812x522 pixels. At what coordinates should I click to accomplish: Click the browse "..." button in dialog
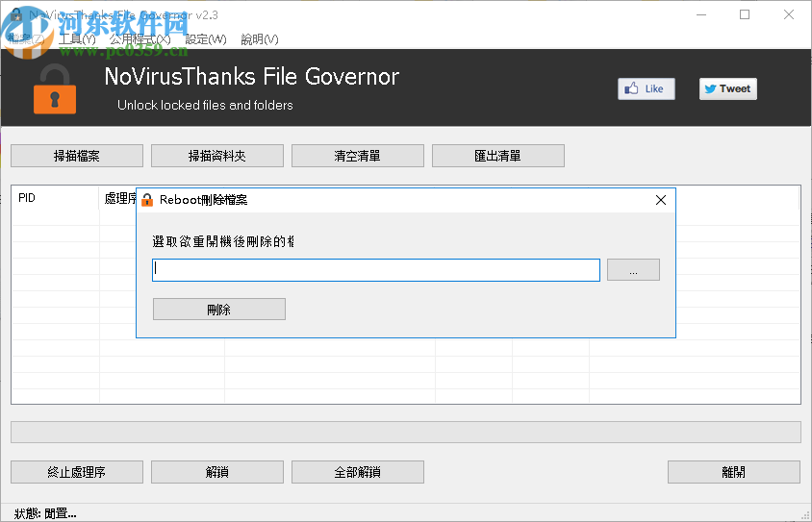click(x=633, y=270)
